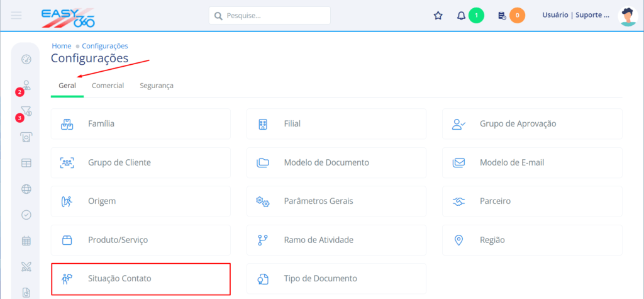Open the contacts sidebar icon
The width and height of the screenshot is (644, 299).
pyautogui.click(x=26, y=85)
